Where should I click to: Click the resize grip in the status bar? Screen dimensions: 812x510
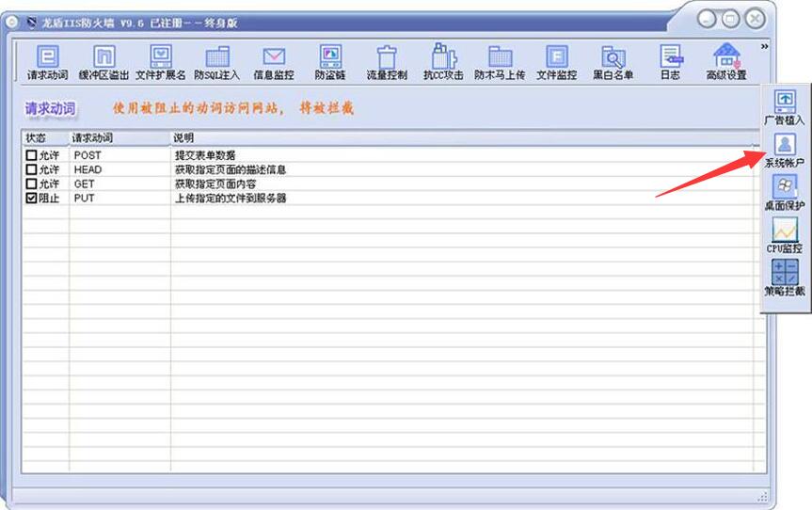(762, 497)
